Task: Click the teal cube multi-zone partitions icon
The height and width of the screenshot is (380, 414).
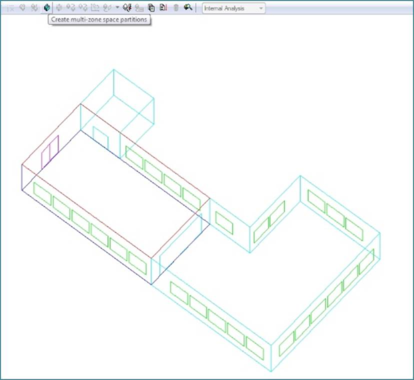Action: point(47,7)
